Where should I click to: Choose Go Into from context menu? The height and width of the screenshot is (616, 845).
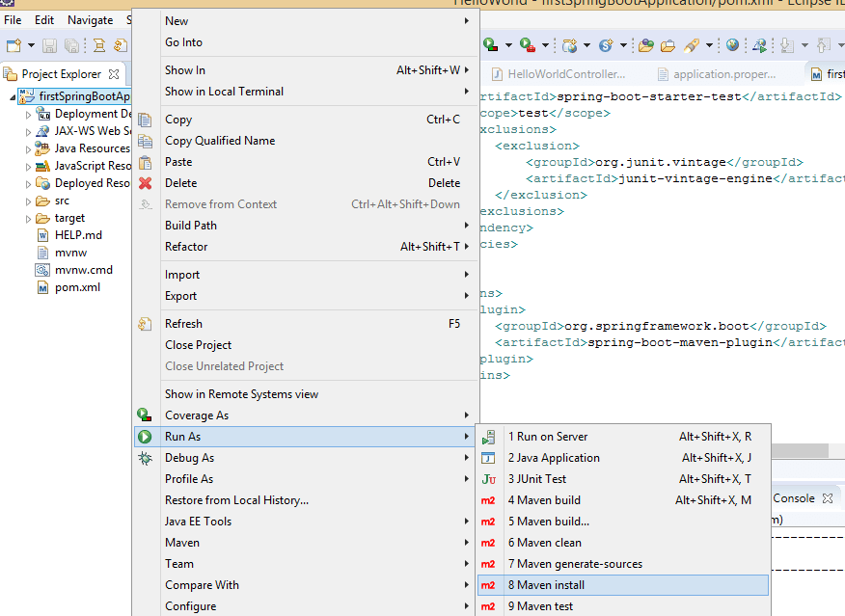coord(306,42)
